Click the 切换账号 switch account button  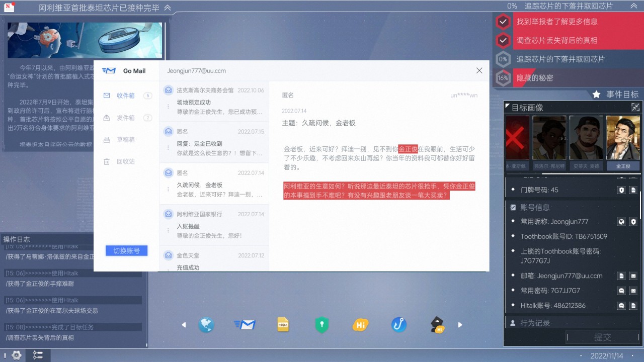(126, 250)
